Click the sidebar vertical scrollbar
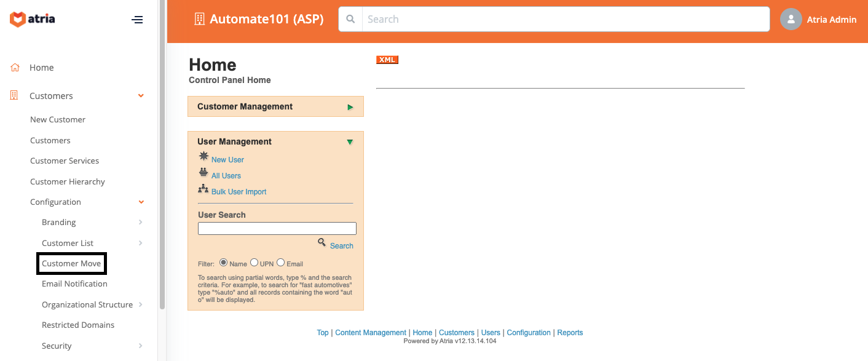This screenshot has height=361, width=868. coord(162,154)
